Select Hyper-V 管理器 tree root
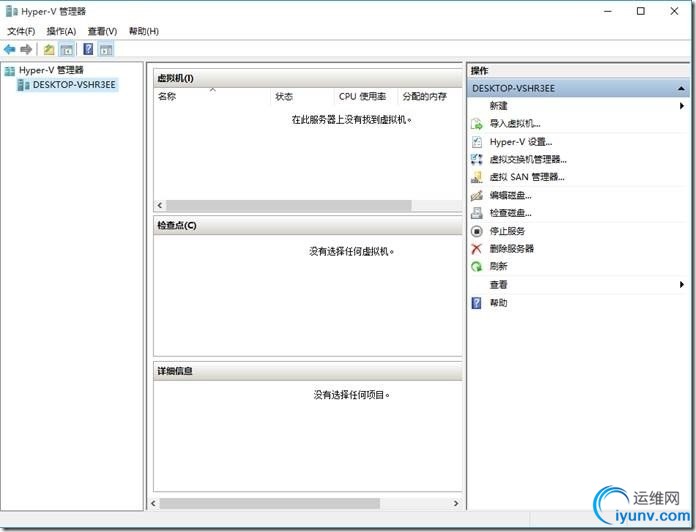 (51, 70)
